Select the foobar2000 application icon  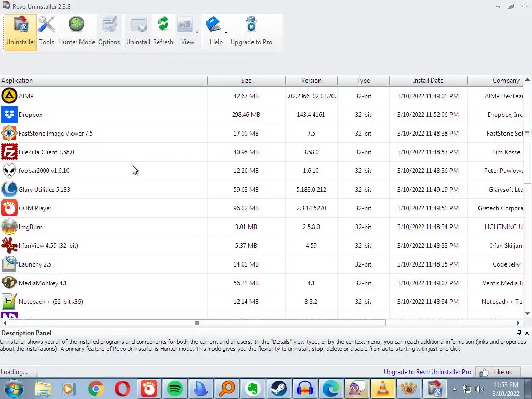(x=9, y=170)
